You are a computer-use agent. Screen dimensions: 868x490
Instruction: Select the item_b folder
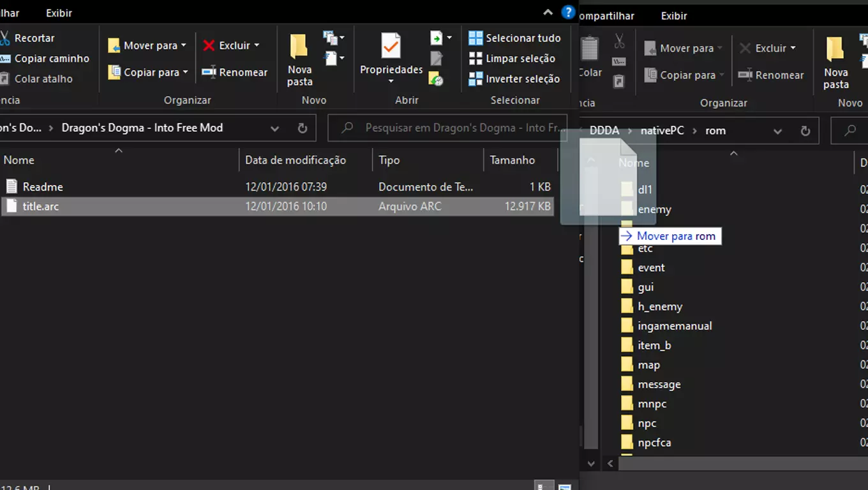(x=654, y=346)
